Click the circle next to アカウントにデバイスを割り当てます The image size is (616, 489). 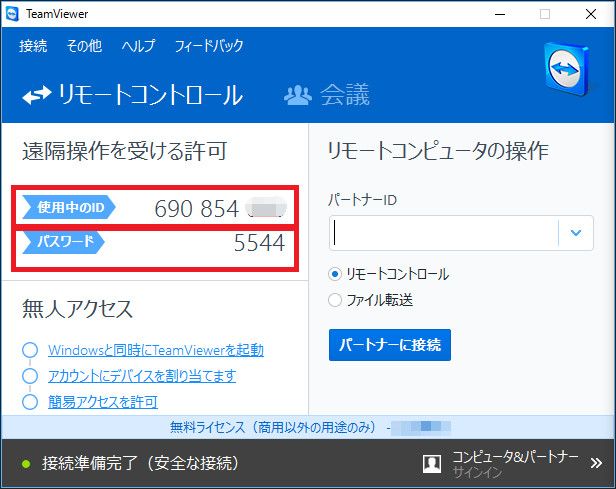[30, 376]
